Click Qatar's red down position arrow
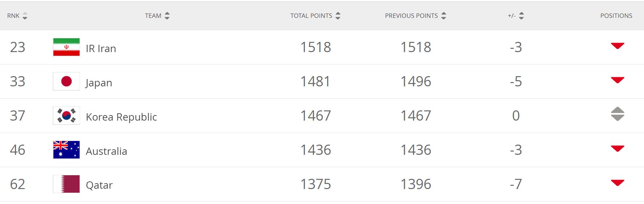Viewport: 644px width, 204px height. (x=617, y=183)
